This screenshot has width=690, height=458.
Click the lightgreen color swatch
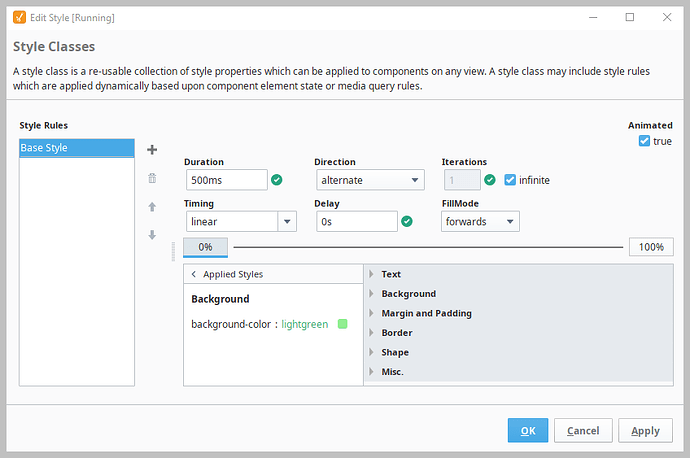click(343, 324)
